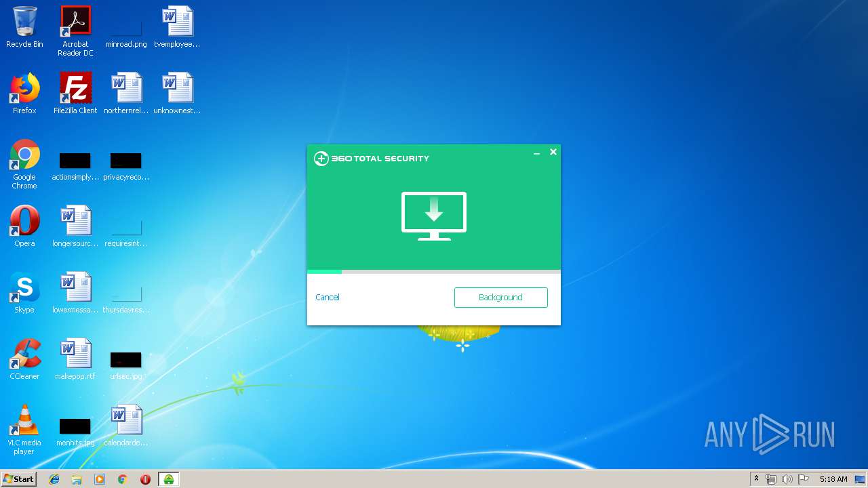Select urlsec.jpg image file
This screenshot has height=488, width=868.
click(x=126, y=366)
